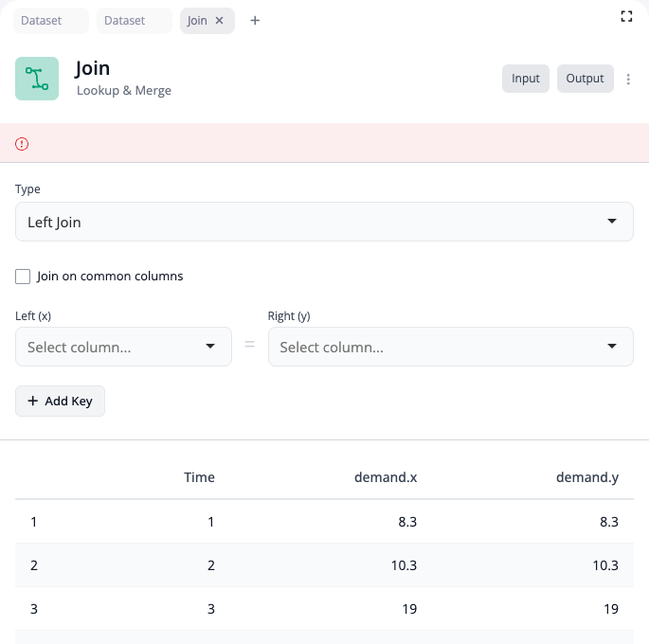Enable Join on common columns checkbox
Image resolution: width=649 pixels, height=644 pixels.
(x=23, y=277)
